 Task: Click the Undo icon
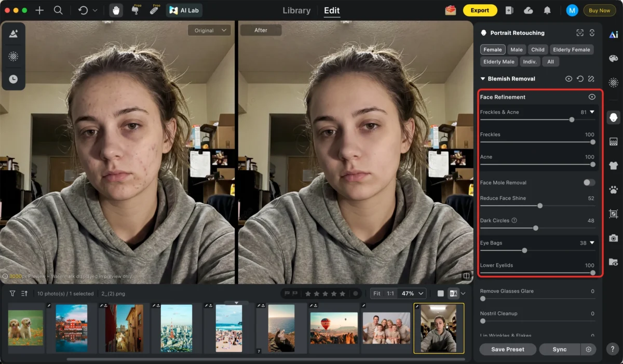pos(83,10)
